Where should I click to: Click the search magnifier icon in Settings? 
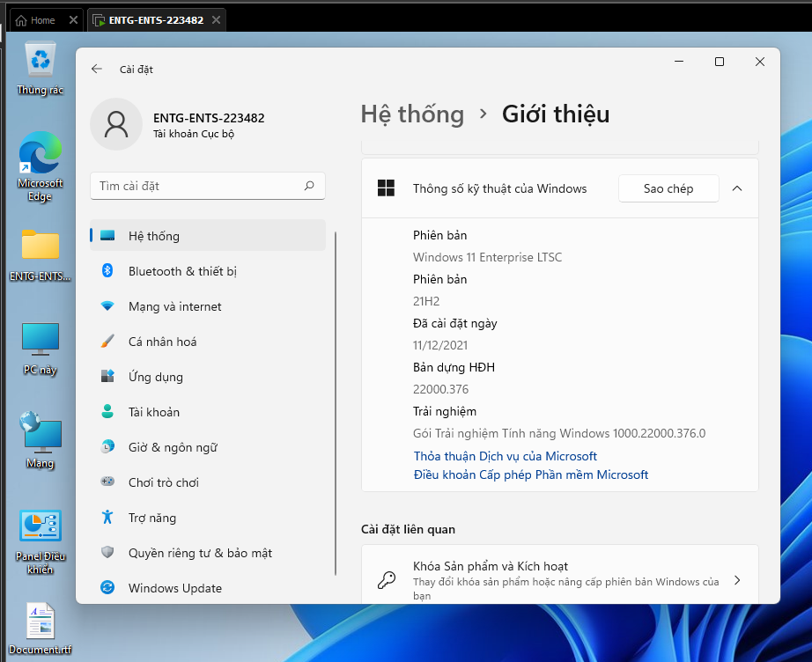[309, 185]
